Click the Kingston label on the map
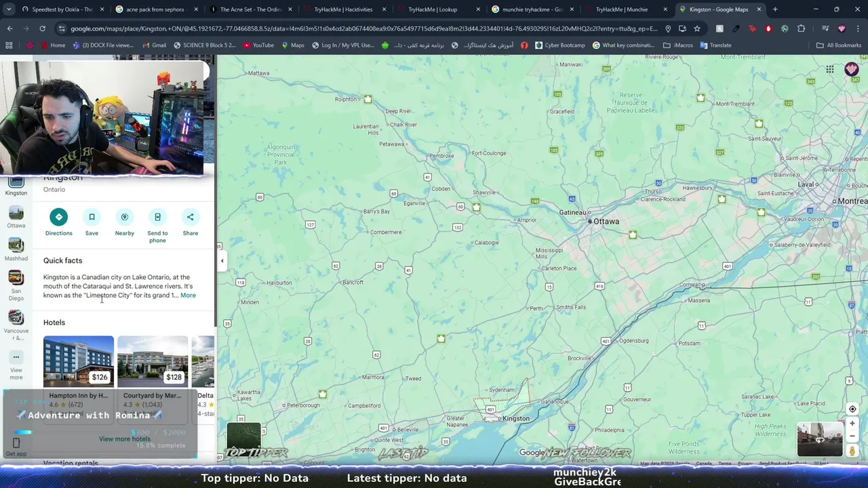Screen dimensions: 868x488 (x=515, y=418)
